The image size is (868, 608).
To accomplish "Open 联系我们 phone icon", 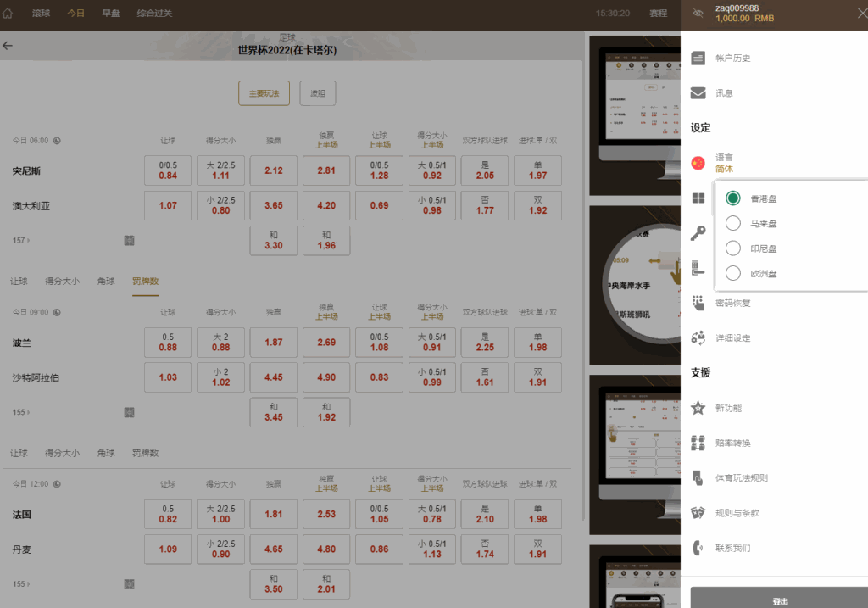I will click(698, 548).
